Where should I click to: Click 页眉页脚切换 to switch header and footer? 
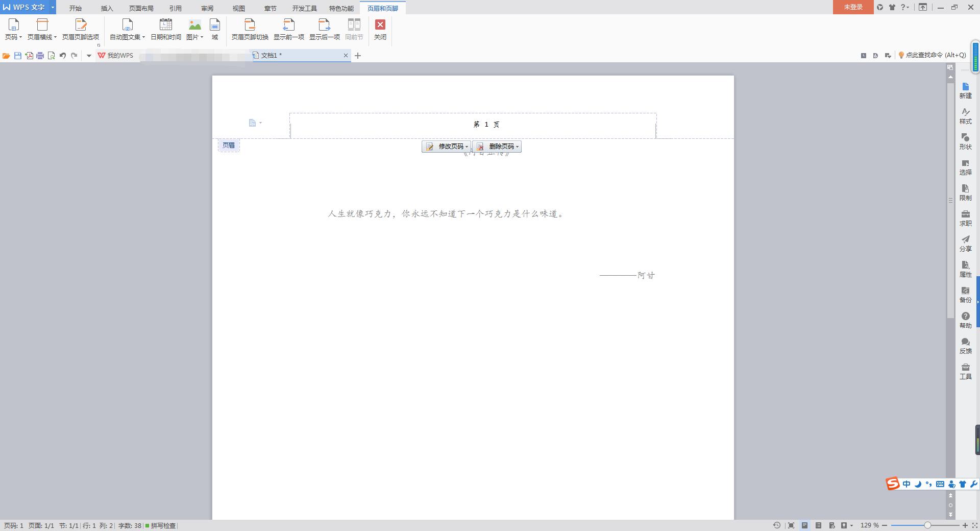(250, 29)
